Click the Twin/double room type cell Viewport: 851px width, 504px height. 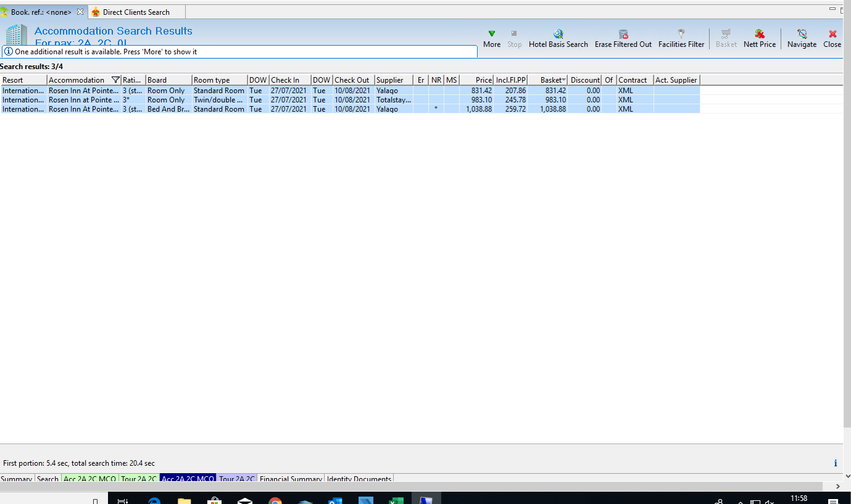point(220,100)
